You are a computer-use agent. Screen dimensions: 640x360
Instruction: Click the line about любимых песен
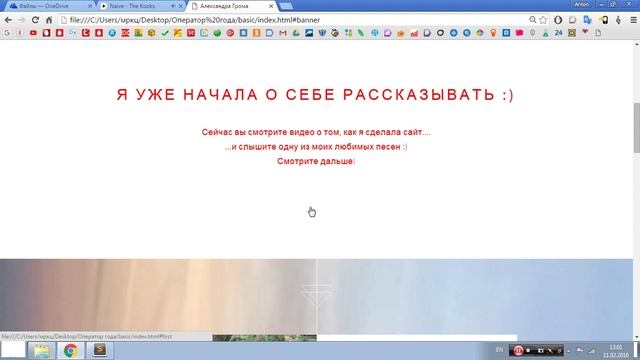click(x=316, y=147)
